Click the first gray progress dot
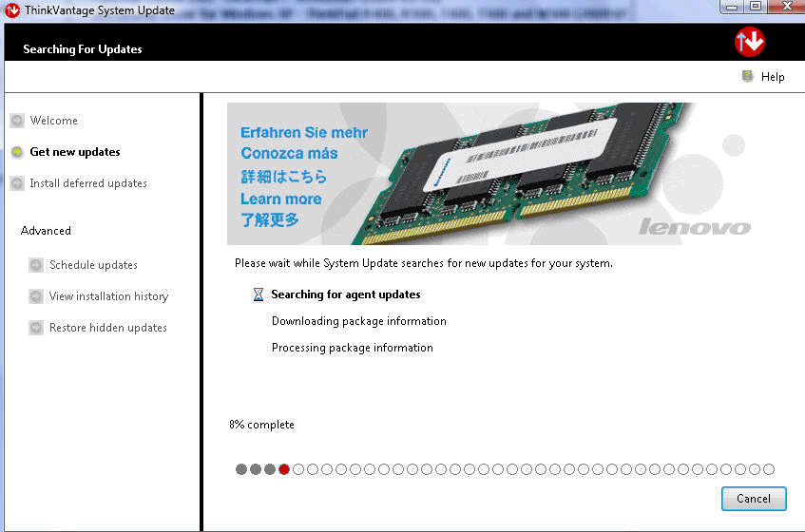This screenshot has height=532, width=805. (241, 469)
